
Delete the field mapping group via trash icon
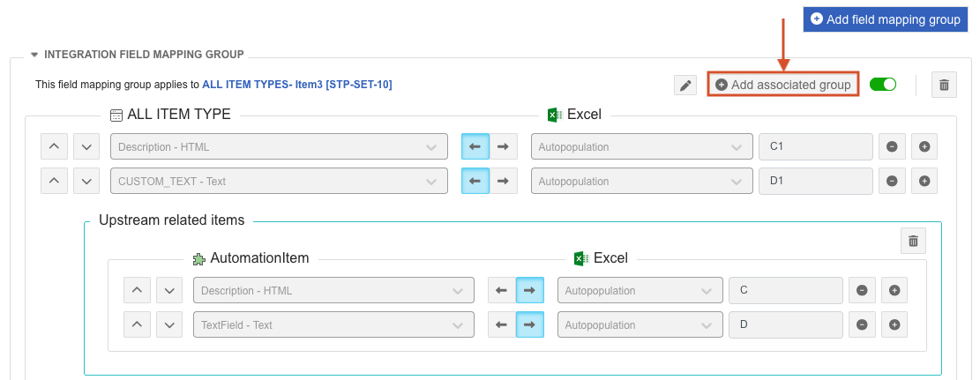coord(944,85)
